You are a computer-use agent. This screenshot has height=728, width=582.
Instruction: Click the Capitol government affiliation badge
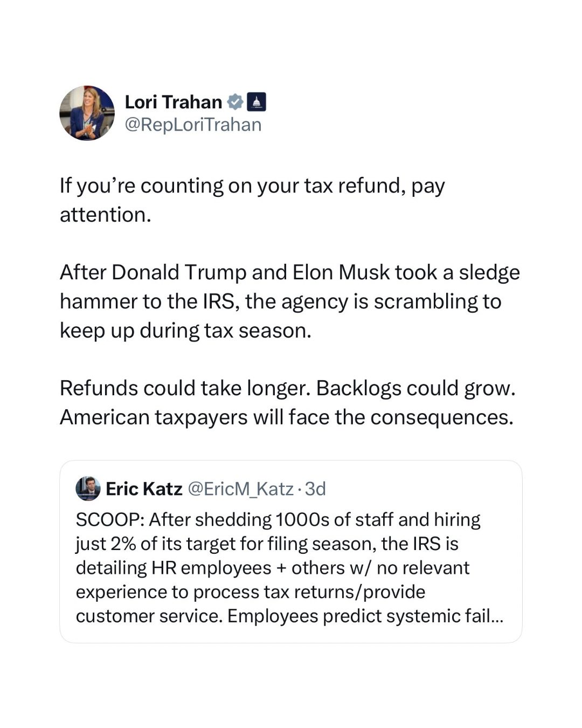[x=257, y=102]
